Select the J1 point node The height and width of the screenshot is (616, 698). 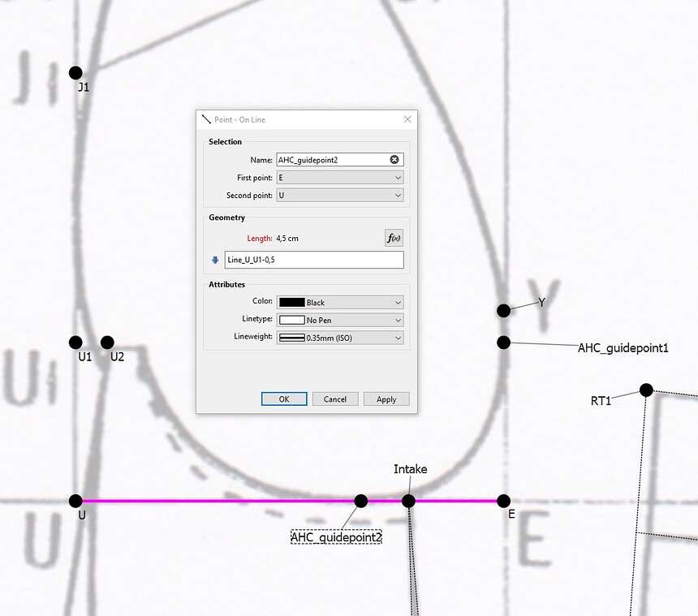coord(75,73)
